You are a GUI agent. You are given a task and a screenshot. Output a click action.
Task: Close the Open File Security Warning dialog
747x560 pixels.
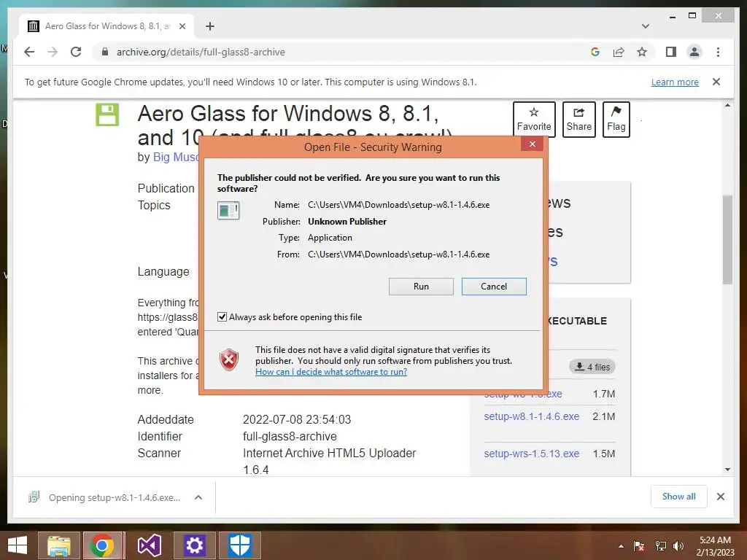(x=532, y=144)
